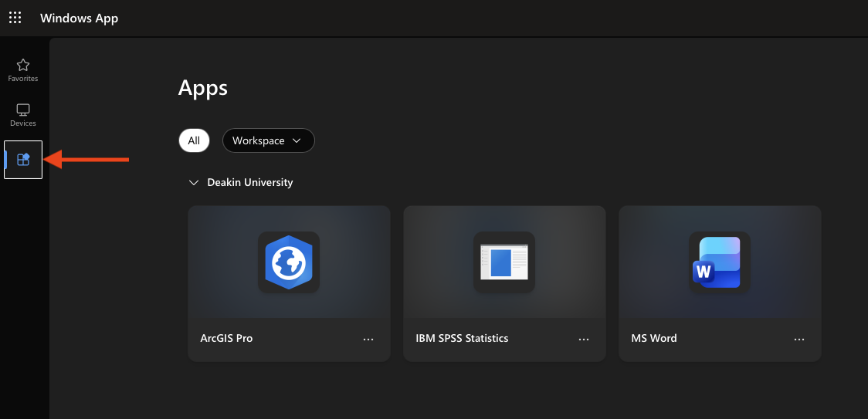Click the chevron arrow inside Workspace button
This screenshot has width=868, height=419.
(297, 141)
